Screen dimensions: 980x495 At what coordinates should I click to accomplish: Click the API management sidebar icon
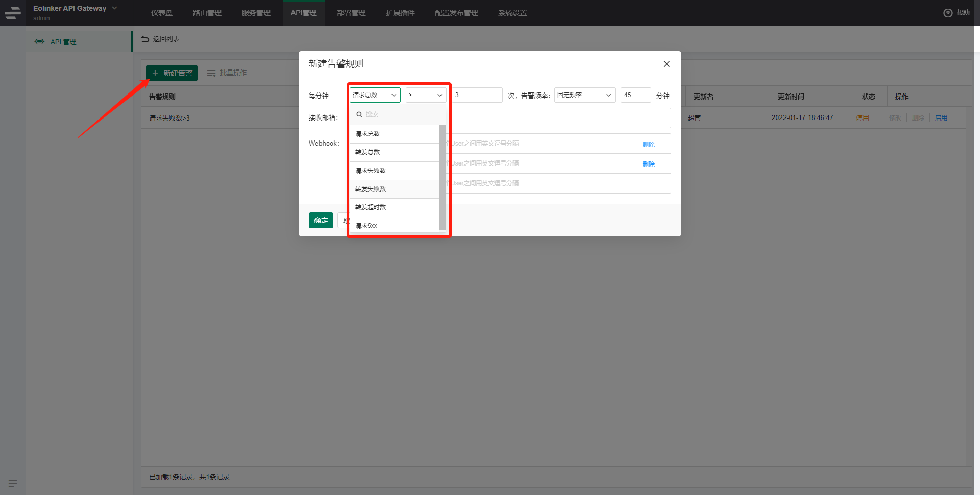pyautogui.click(x=39, y=42)
